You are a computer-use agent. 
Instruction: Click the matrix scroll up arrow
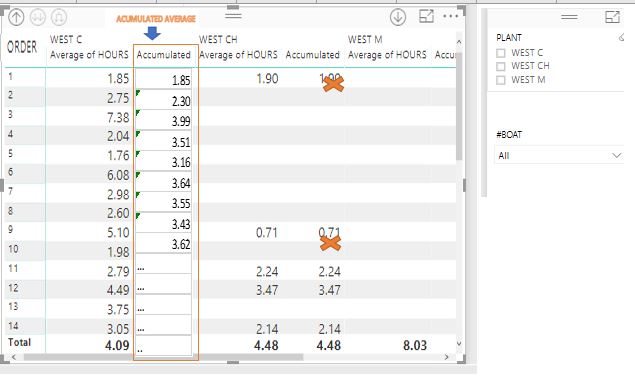coord(459,42)
